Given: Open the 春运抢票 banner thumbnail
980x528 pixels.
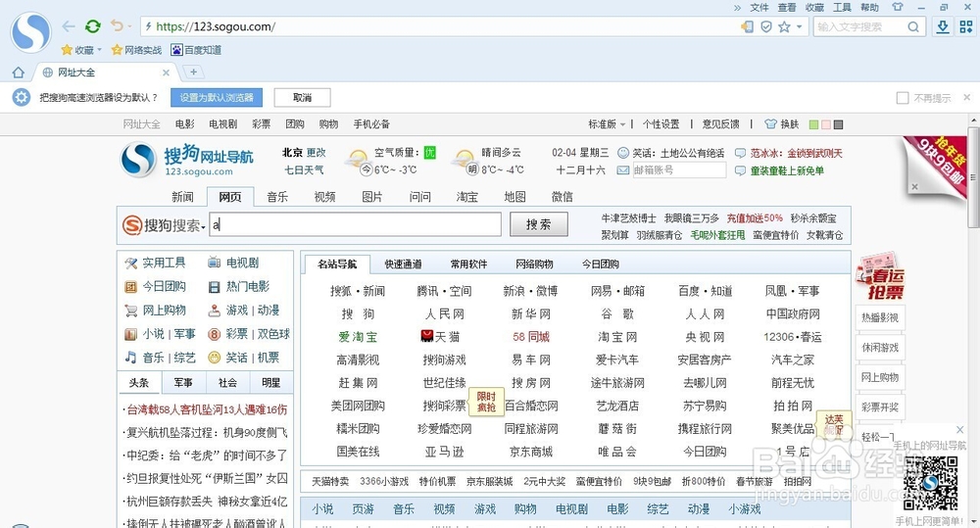Looking at the screenshot, I should click(x=880, y=277).
